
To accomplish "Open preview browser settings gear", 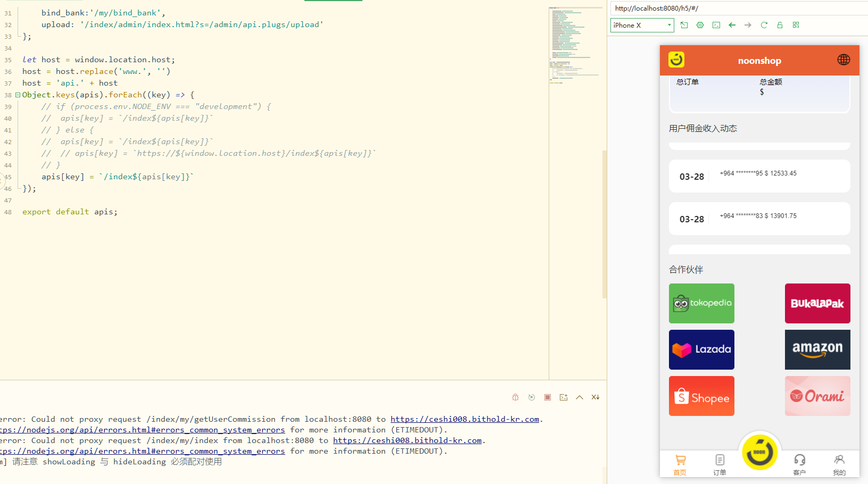I will click(x=700, y=25).
